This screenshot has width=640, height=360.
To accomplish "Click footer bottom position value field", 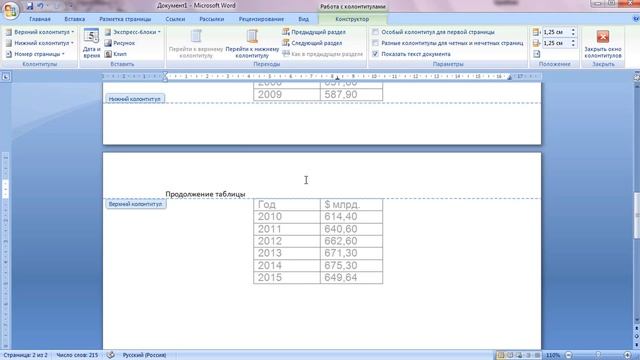I will (x=556, y=43).
